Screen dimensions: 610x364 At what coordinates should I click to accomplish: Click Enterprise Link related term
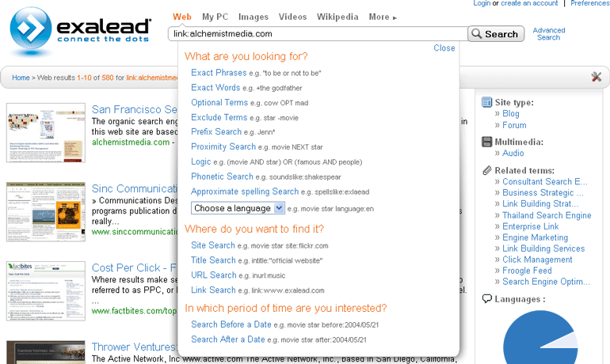click(530, 226)
